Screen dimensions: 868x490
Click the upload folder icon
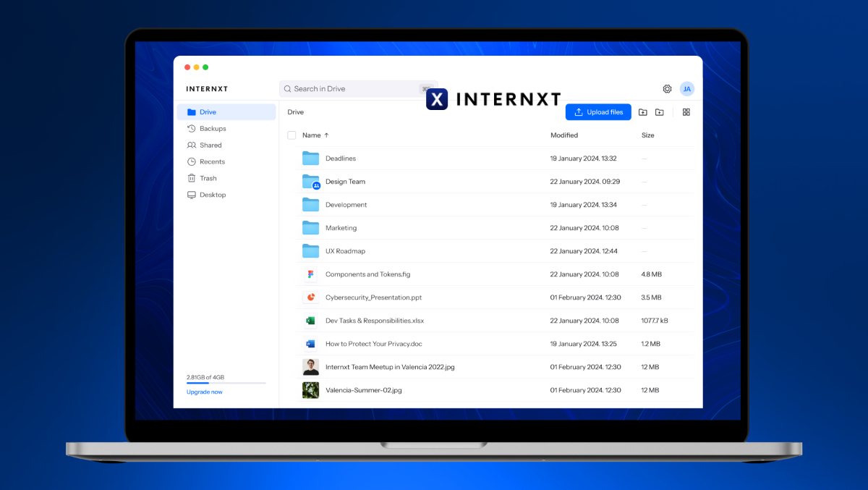tap(642, 112)
